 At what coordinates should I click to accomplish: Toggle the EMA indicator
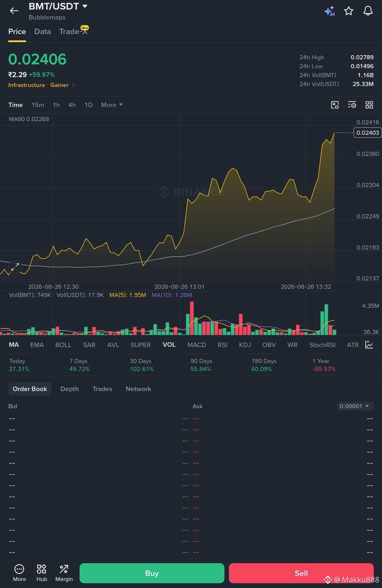(37, 345)
